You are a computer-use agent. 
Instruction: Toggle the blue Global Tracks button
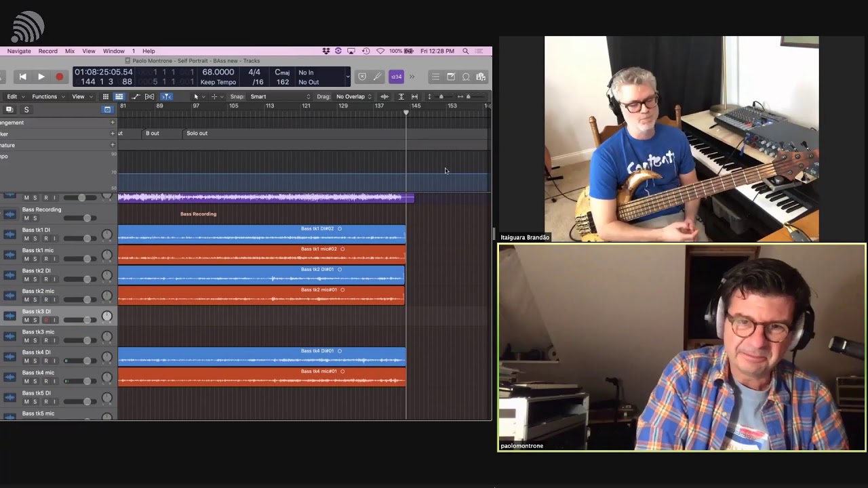coord(107,109)
